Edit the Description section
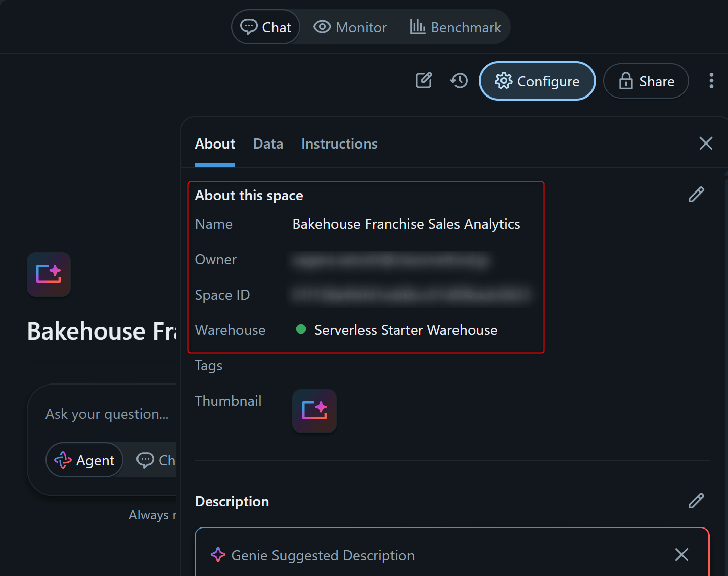 pos(696,501)
